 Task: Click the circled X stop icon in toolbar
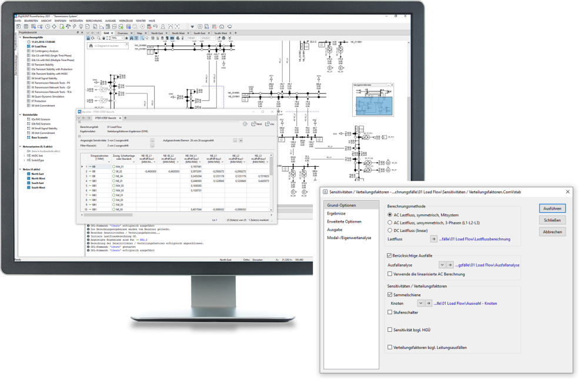click(142, 26)
